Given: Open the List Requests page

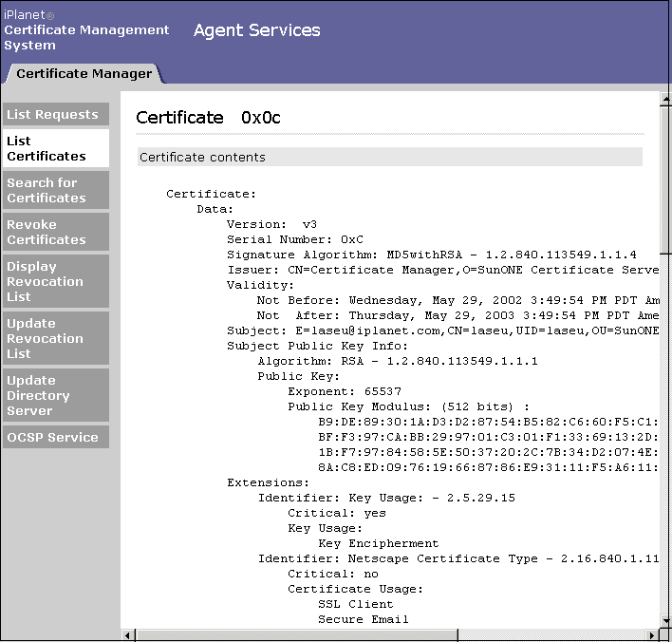Looking at the screenshot, I should coord(54,115).
